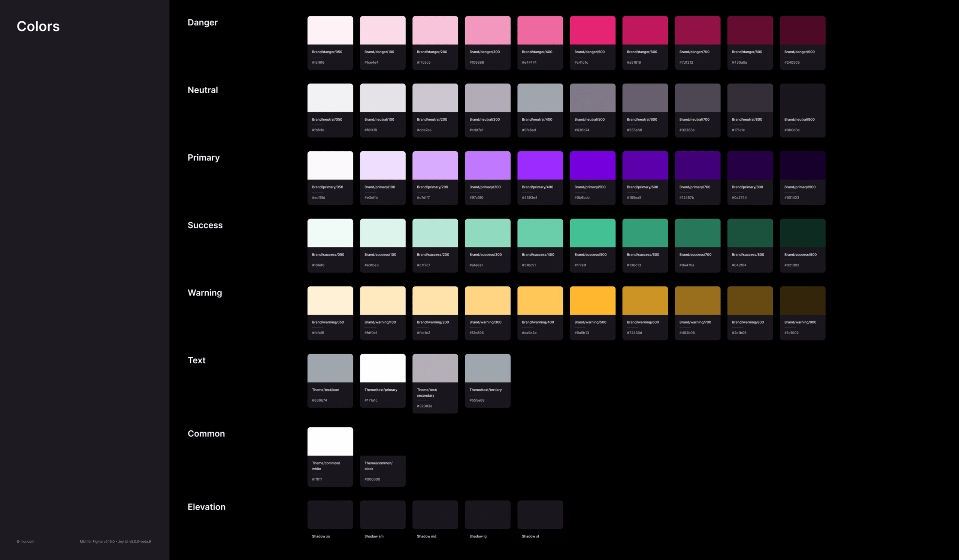Select the Theme/common/white swatch
The width and height of the screenshot is (959, 560).
tap(330, 441)
